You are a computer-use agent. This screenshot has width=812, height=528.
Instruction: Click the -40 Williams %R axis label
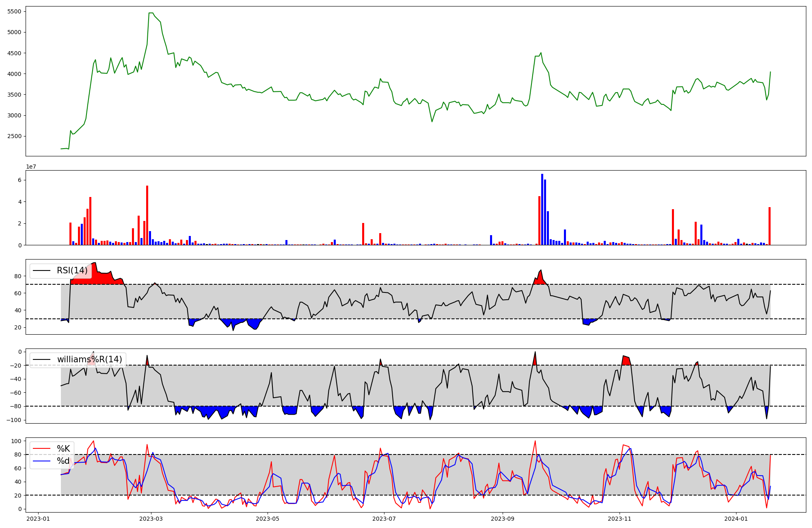[x=15, y=379]
